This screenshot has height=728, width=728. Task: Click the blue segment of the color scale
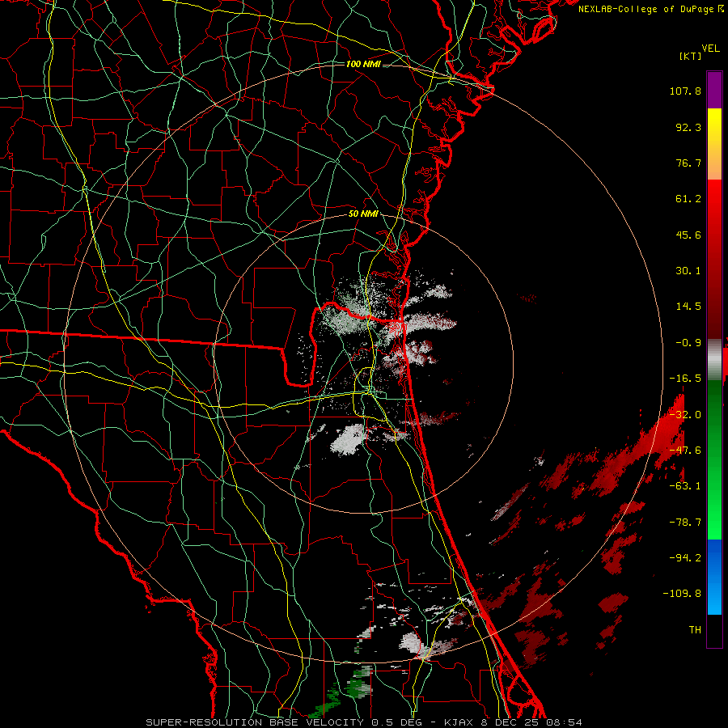pyautogui.click(x=714, y=577)
